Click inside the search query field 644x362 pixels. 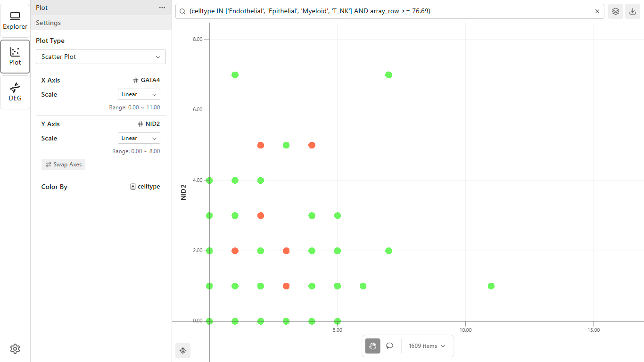(377, 11)
